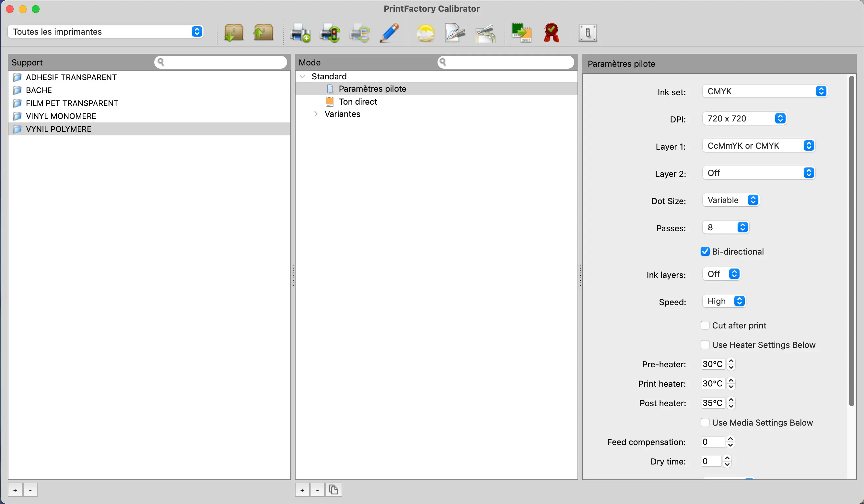Click the spot icon beside Ton direct
Screen dimensions: 864x504
click(x=330, y=102)
